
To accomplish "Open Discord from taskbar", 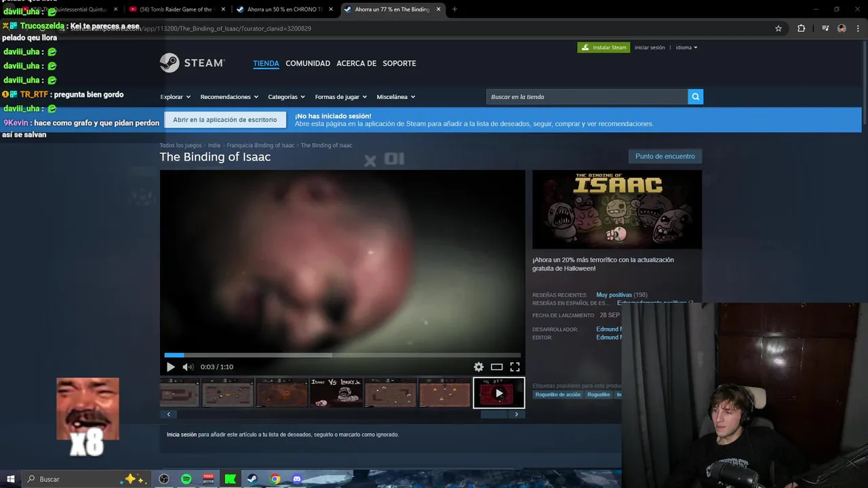I will tap(296, 479).
